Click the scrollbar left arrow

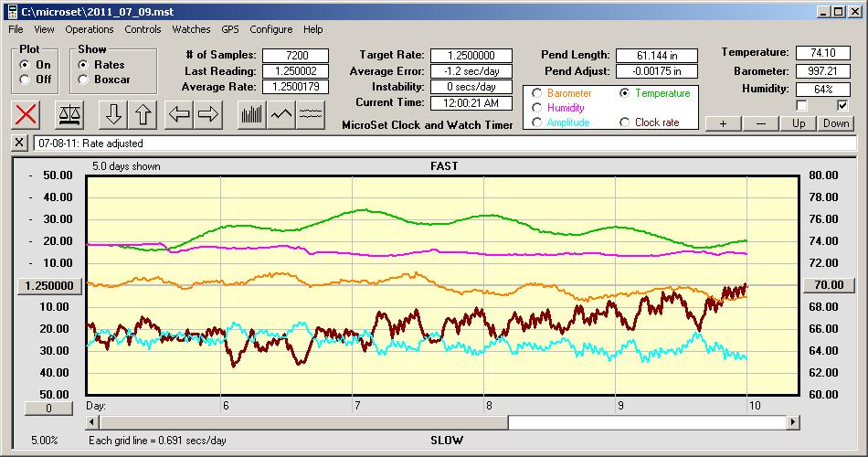click(x=92, y=422)
